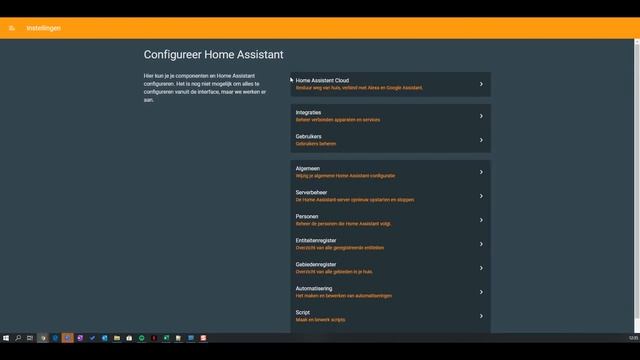Open the red taskbar icon at far right
The height and width of the screenshot is (360, 640).
203,338
